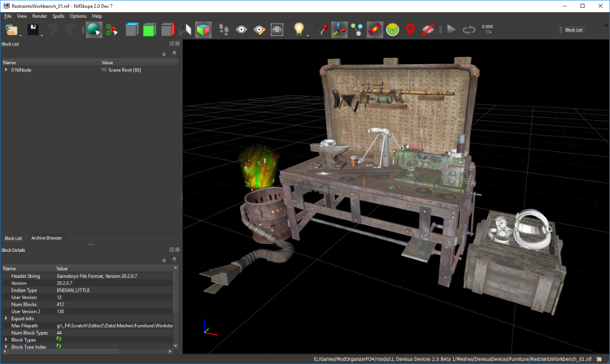Screen dimensions: 610x364
Task: Click the Undo arrow icon
Action: click(53, 29)
